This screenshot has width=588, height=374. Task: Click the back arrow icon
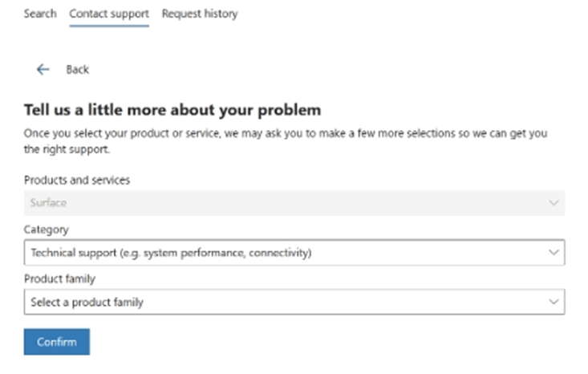(x=43, y=70)
